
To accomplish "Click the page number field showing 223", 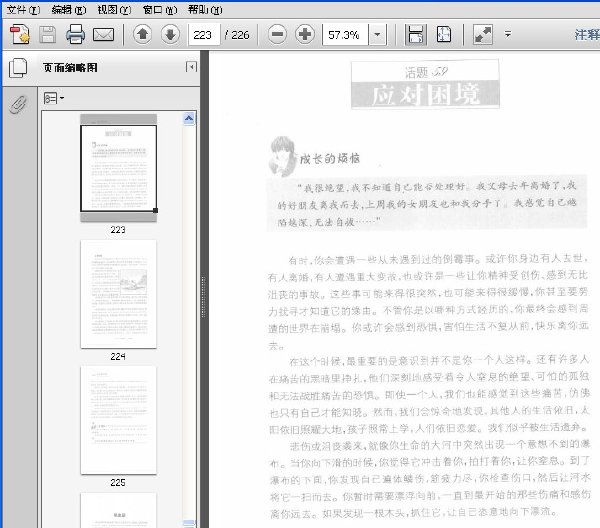I will click(204, 35).
